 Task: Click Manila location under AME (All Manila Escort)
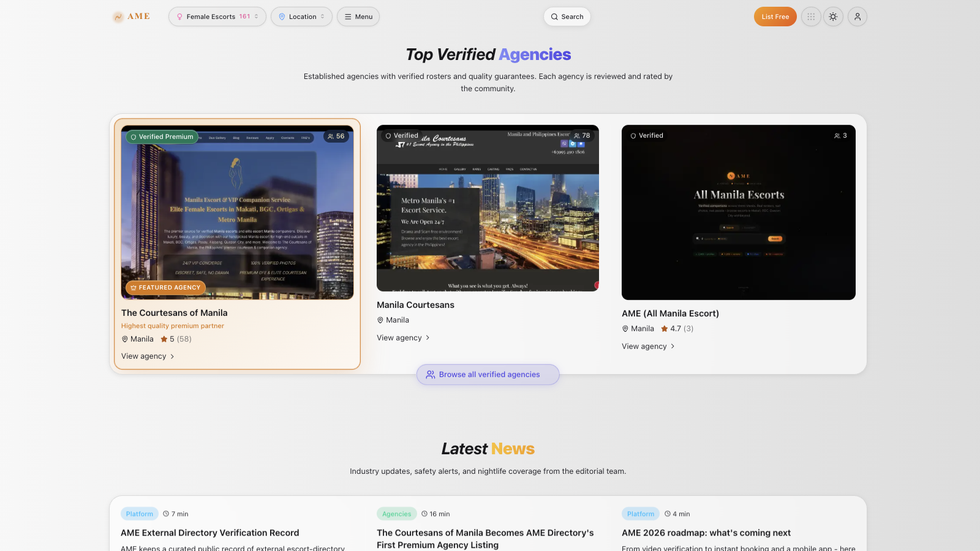pyautogui.click(x=638, y=329)
